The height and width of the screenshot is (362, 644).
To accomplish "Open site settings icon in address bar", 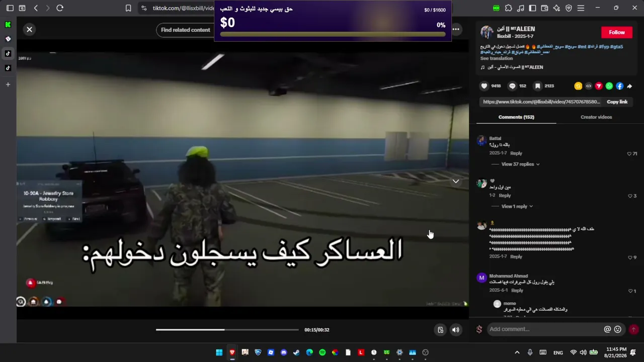I will pos(144,8).
